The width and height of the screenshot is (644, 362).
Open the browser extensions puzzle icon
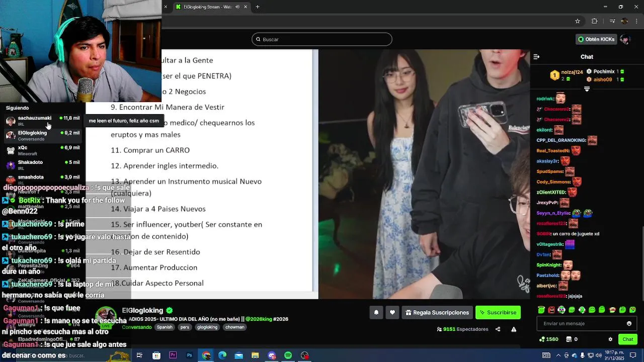click(x=594, y=21)
